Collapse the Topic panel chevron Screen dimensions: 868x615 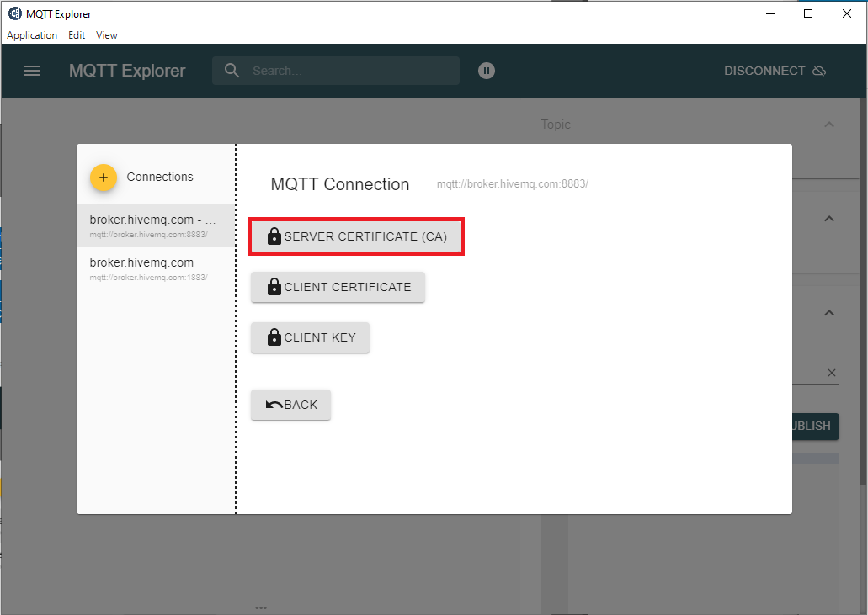pos(829,125)
